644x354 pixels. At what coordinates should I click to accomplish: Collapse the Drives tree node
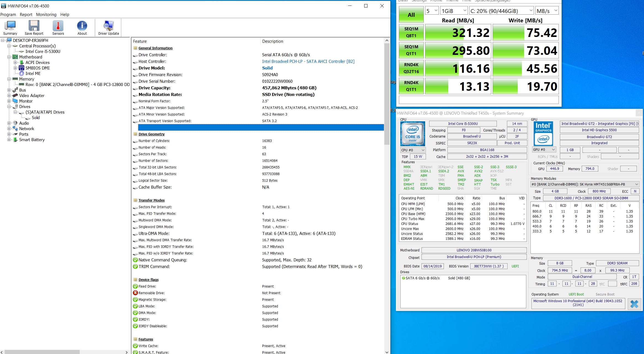click(x=9, y=107)
